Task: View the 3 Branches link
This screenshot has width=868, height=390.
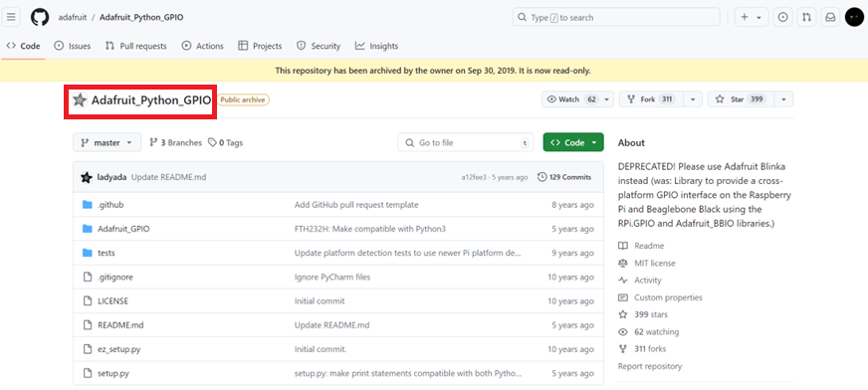Action: point(175,142)
